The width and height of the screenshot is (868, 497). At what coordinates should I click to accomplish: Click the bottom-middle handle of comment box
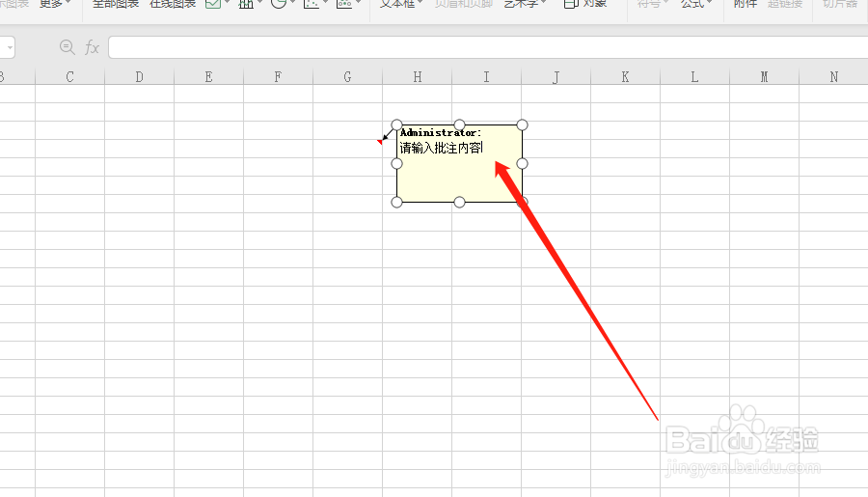(459, 203)
